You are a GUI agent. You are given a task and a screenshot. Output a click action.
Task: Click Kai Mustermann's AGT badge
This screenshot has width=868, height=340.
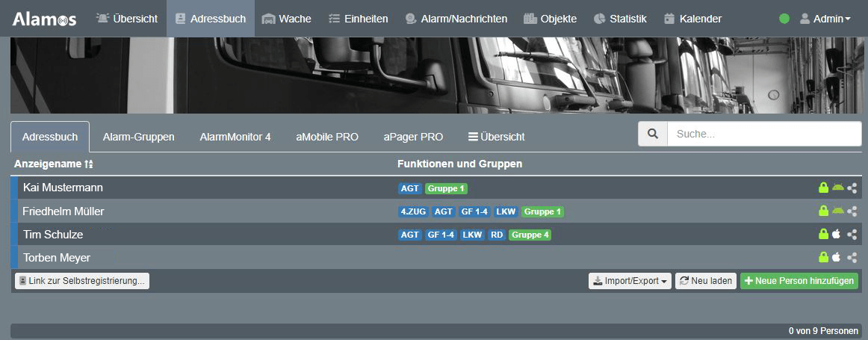(x=410, y=188)
